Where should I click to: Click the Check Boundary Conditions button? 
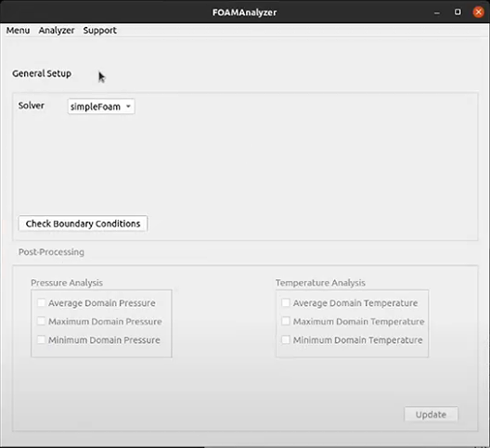click(83, 224)
